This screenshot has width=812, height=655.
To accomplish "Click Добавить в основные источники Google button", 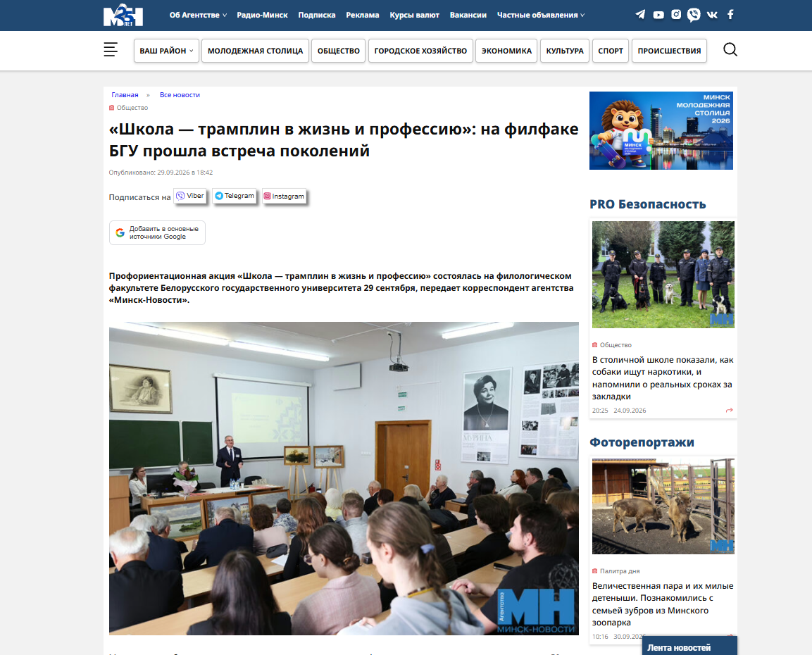I will coord(158,232).
